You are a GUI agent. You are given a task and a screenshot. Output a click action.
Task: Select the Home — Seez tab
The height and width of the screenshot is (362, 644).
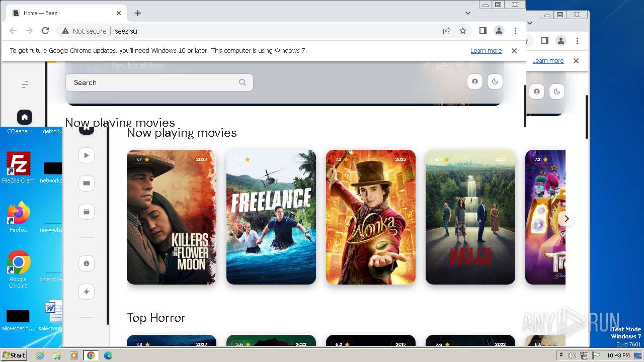tap(66, 13)
